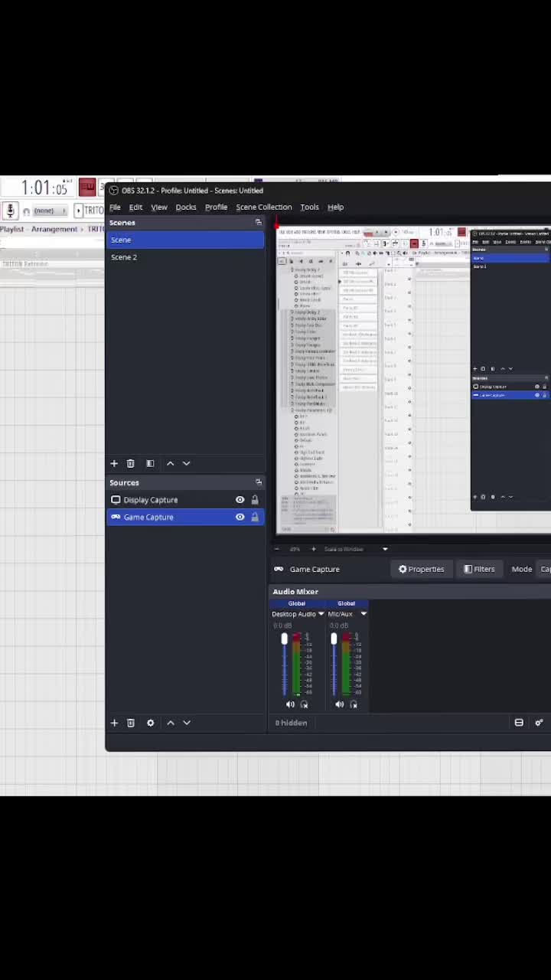
Task: Add a new scene with plus icon
Action: pyautogui.click(x=114, y=463)
